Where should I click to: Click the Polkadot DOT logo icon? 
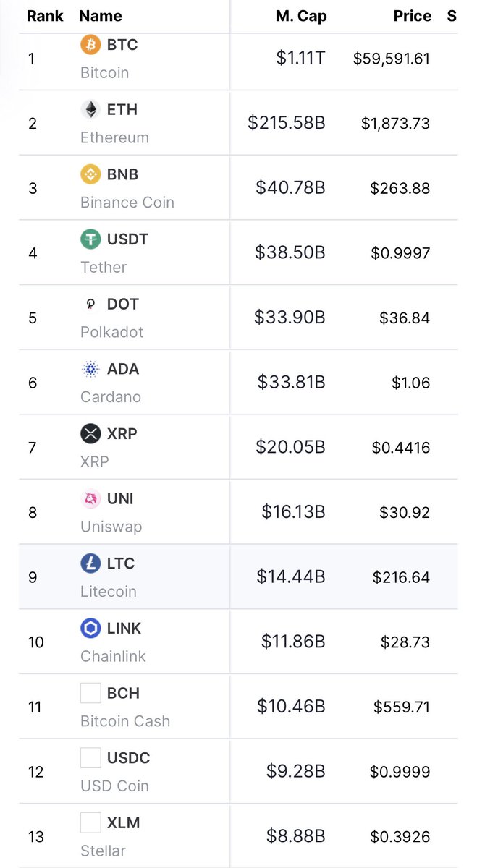click(90, 304)
